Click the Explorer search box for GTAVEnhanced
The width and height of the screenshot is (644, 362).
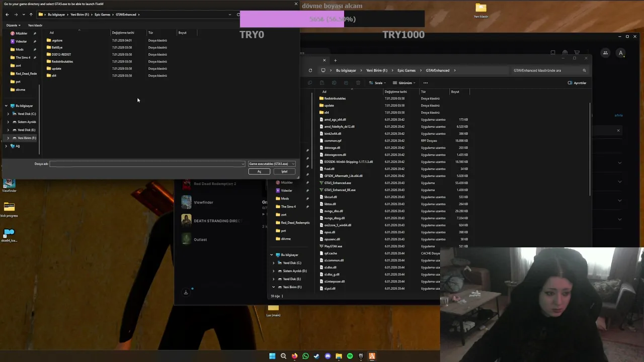[546, 70]
